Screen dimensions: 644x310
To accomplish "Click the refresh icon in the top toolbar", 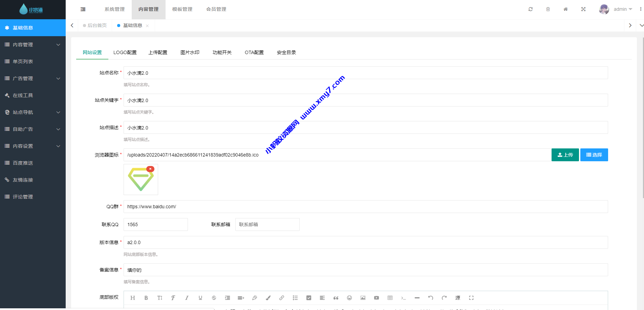I will coord(530,9).
